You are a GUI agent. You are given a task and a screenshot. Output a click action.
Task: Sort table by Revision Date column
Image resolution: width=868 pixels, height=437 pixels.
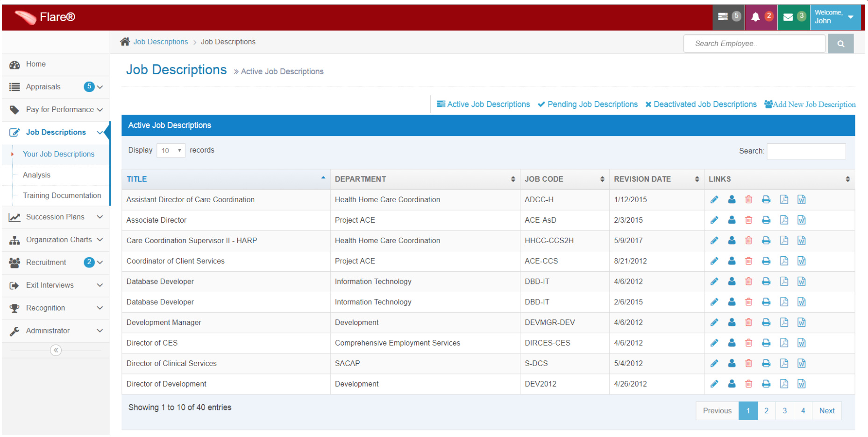click(x=656, y=179)
